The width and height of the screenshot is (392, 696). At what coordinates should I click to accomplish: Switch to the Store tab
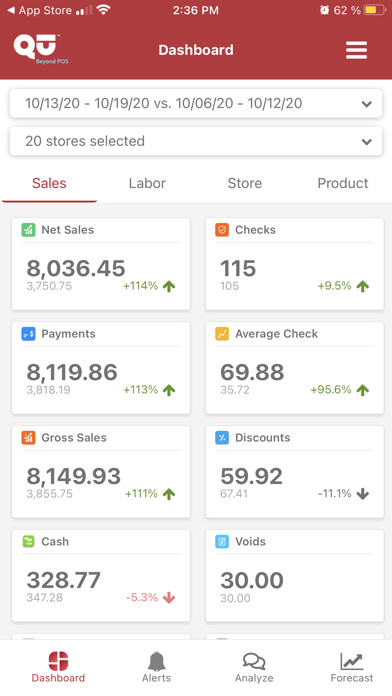click(x=245, y=183)
